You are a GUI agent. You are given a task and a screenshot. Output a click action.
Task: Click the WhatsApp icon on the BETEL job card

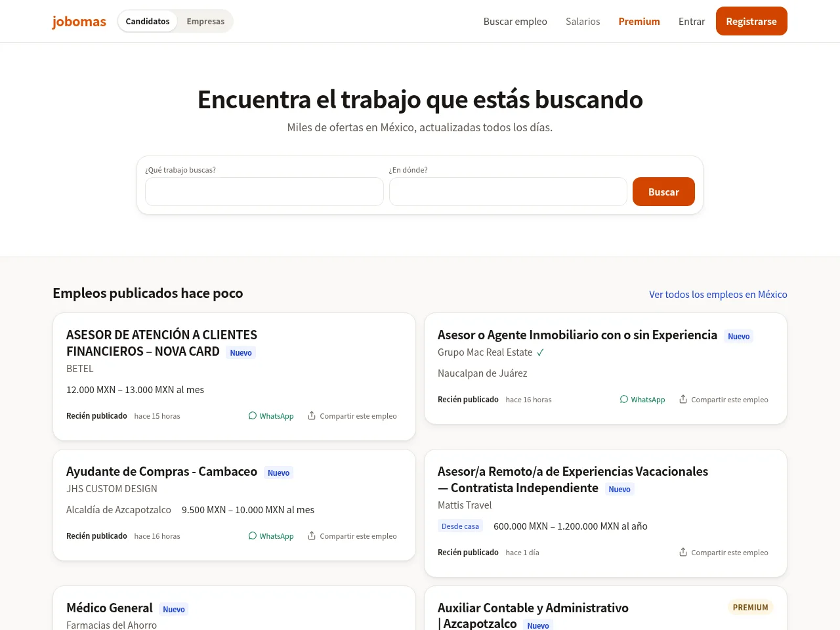click(x=253, y=415)
